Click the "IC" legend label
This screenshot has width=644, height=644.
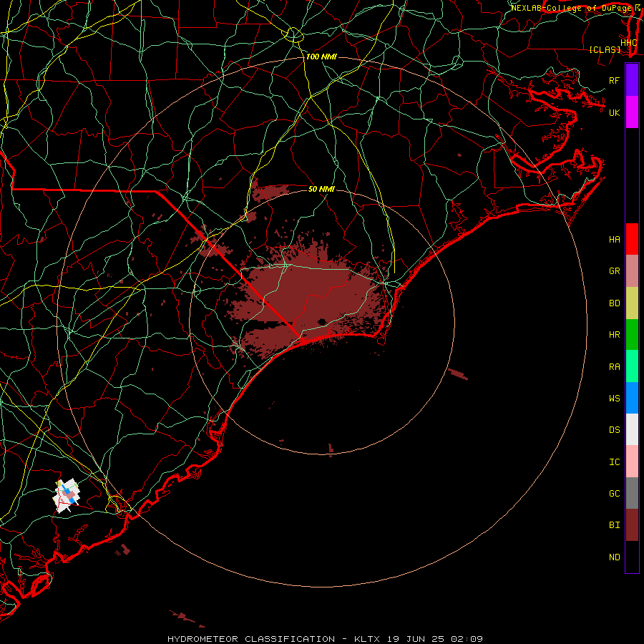point(614,462)
